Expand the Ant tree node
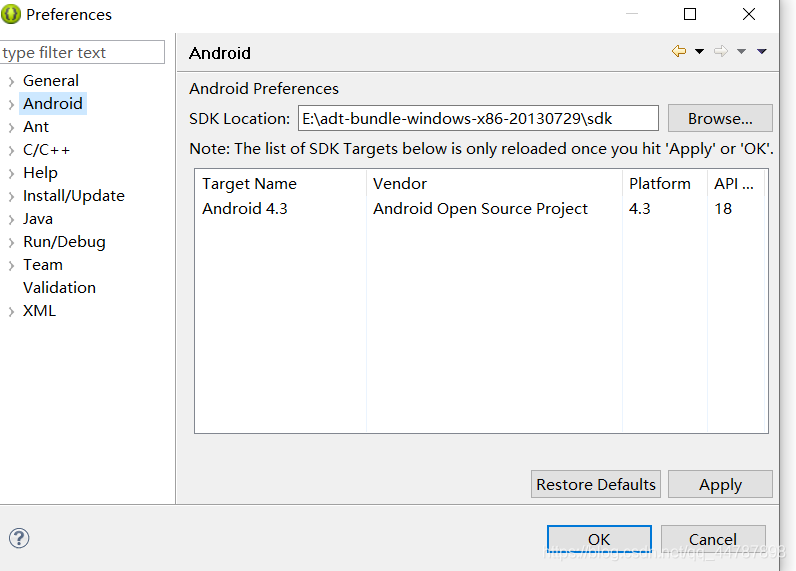This screenshot has height=571, width=796. pyautogui.click(x=11, y=127)
